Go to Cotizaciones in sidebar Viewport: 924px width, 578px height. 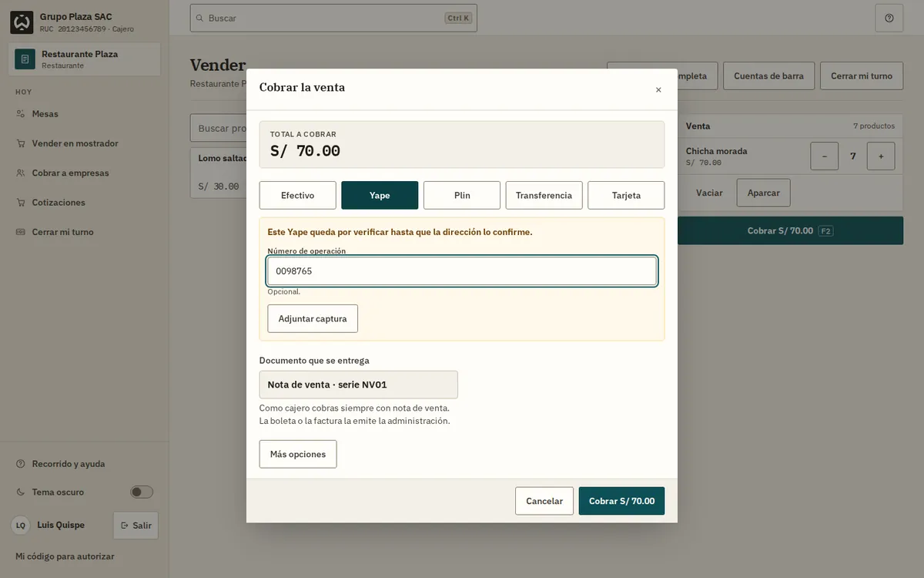pos(85,203)
